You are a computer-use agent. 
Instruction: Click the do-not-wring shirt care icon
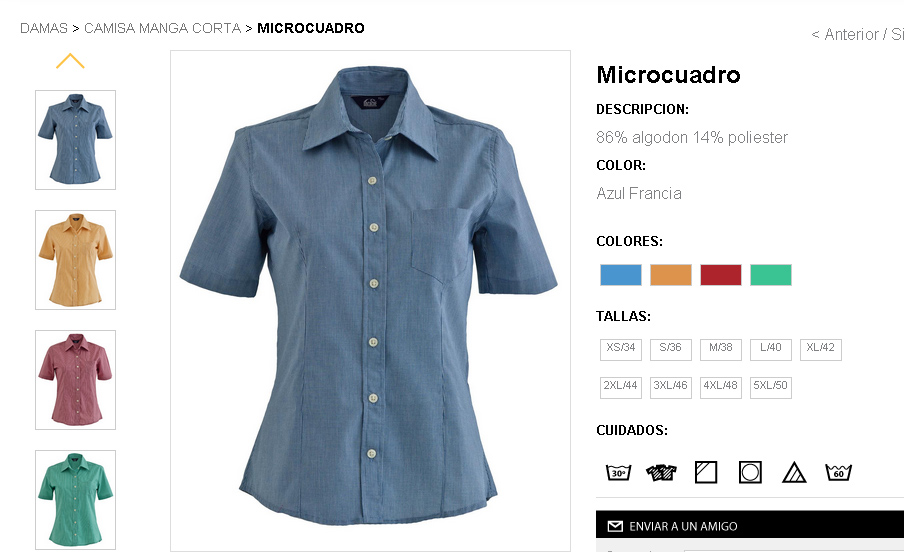(x=661, y=472)
